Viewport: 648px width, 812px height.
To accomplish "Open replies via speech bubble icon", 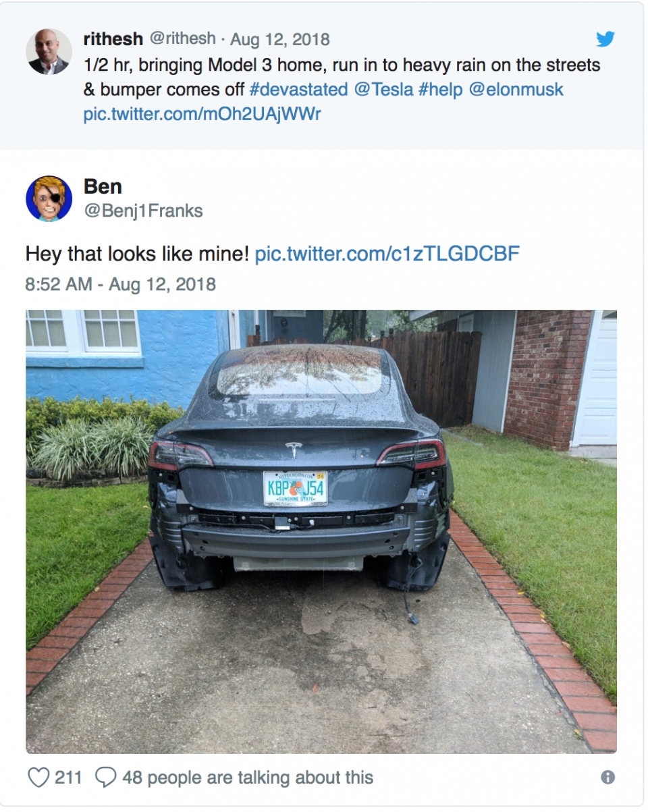I will pos(105,778).
